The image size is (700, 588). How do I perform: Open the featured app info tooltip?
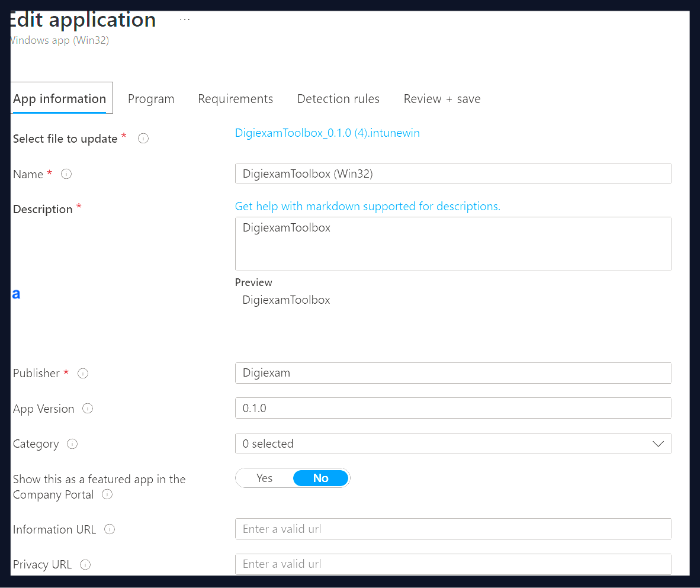click(x=107, y=495)
